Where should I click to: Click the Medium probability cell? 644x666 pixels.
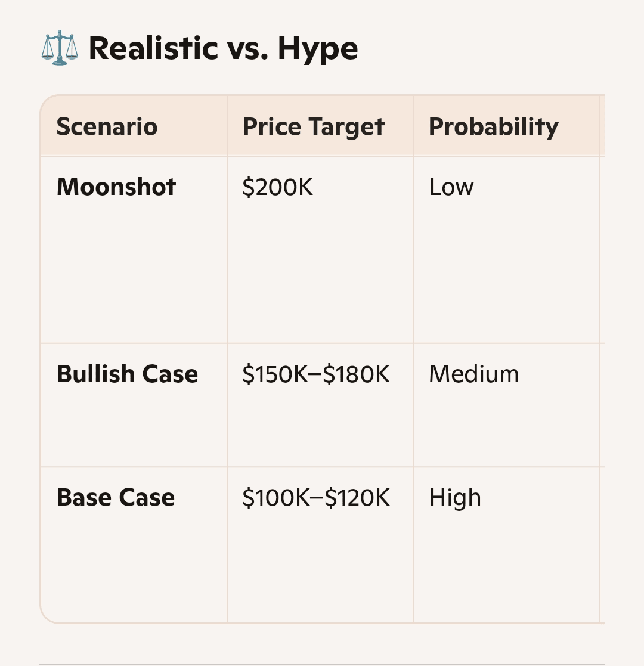click(x=473, y=374)
